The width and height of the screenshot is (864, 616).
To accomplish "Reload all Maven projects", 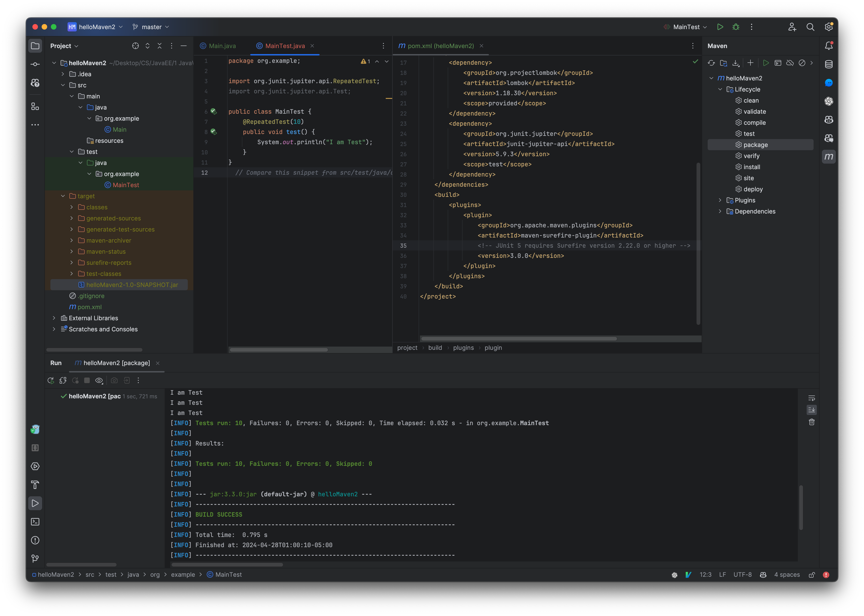I will [x=712, y=63].
